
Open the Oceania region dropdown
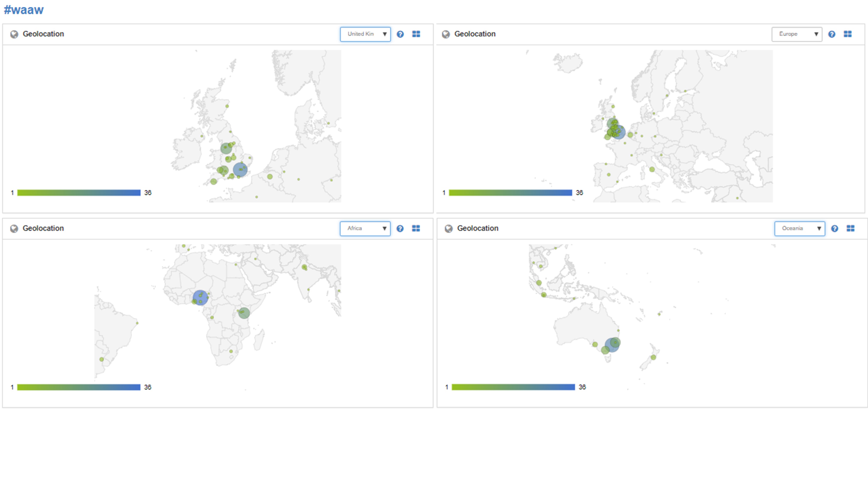point(800,229)
